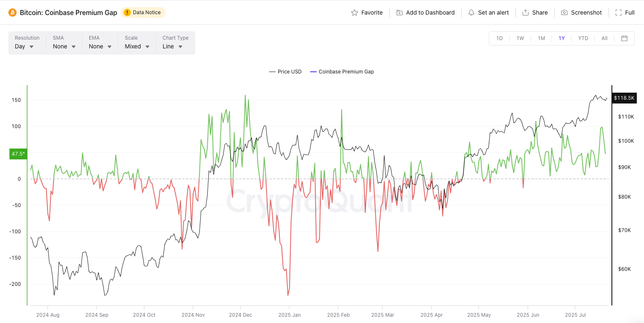Click the green 47.5 premium value tag
The image size is (644, 323).
18,154
